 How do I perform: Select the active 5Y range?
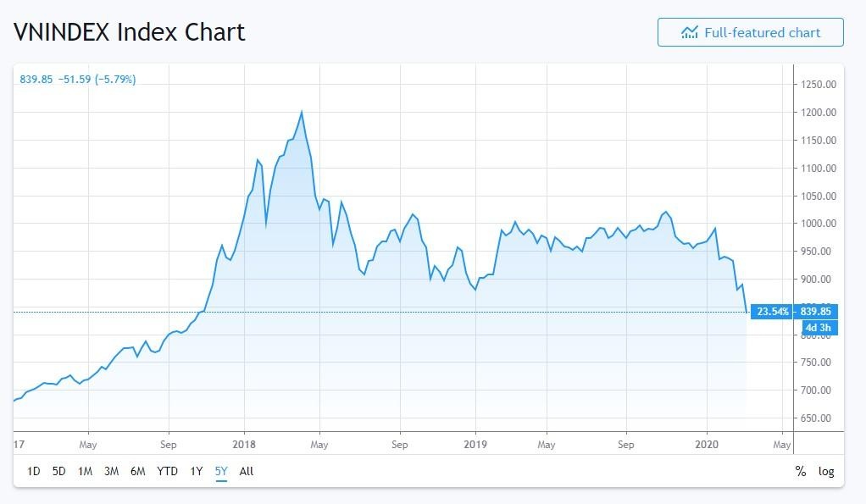pos(221,471)
